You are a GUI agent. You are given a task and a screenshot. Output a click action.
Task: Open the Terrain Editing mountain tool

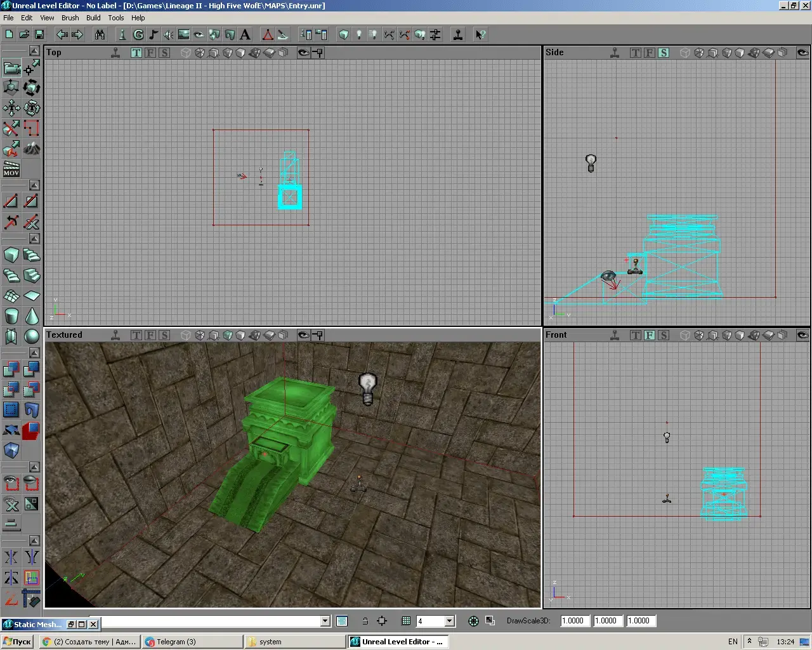[31, 149]
